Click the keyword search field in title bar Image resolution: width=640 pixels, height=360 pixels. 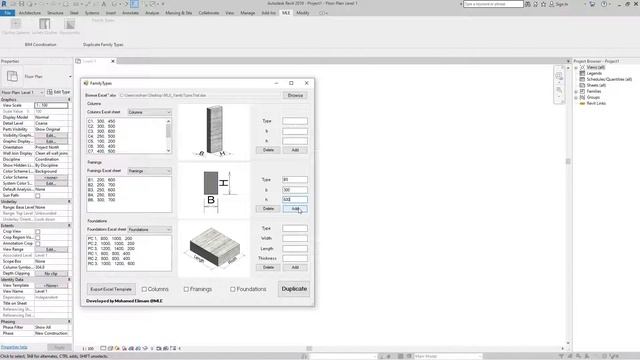[x=493, y=4]
